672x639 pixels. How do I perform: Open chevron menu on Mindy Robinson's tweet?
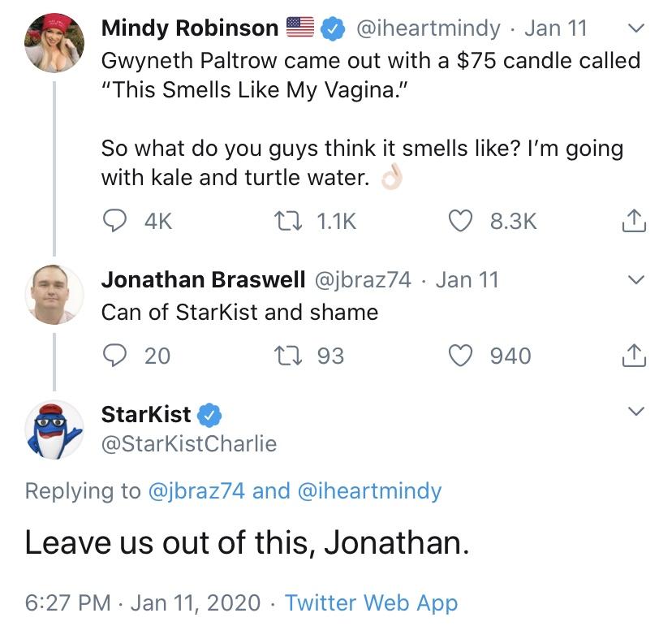[636, 28]
